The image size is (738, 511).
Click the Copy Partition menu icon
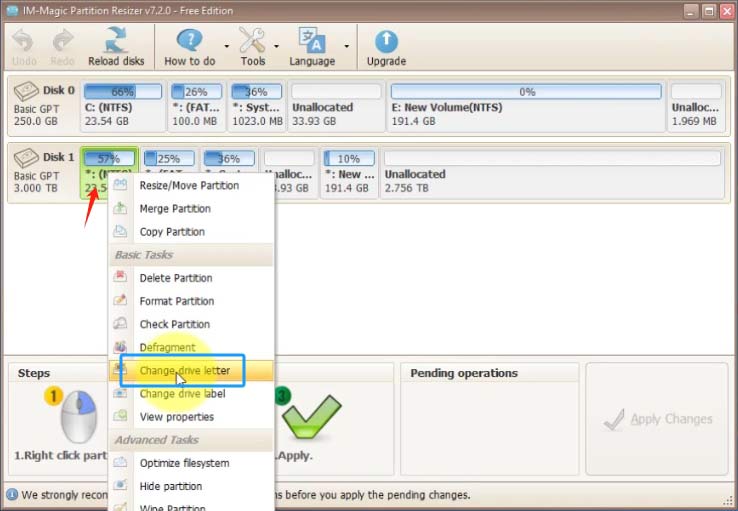(120, 231)
